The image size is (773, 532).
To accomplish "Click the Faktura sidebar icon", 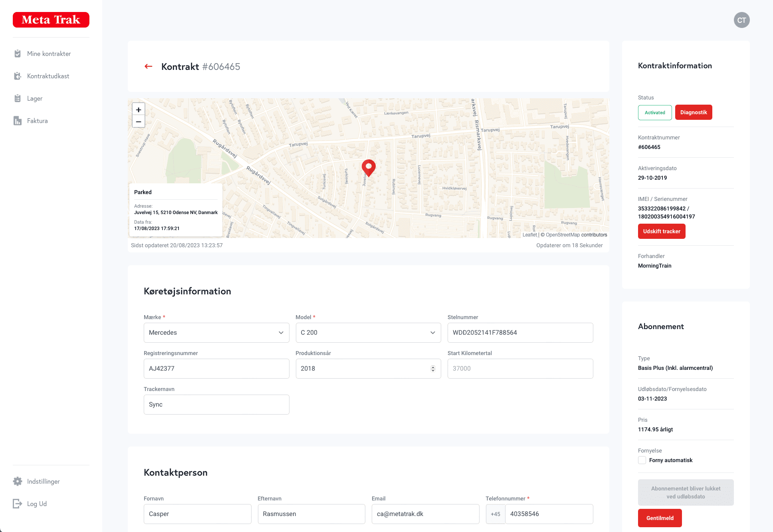I will (x=18, y=121).
